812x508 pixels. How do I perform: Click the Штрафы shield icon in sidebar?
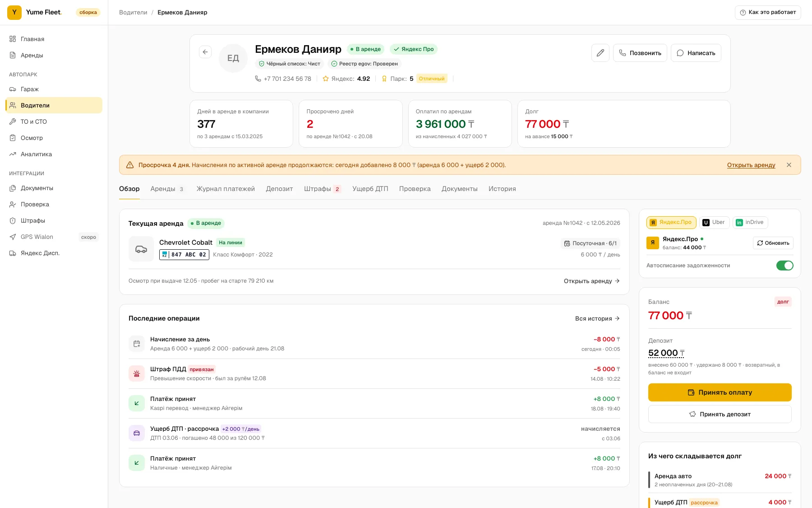point(13,220)
